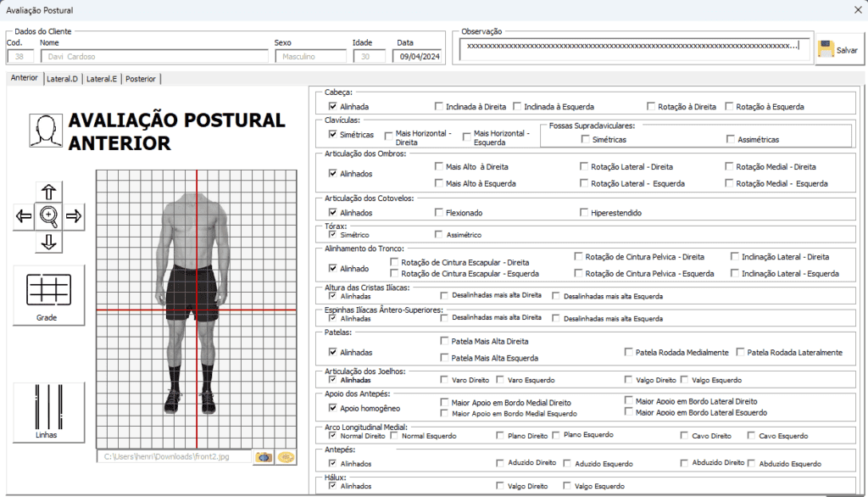
Task: Check Rotação de Cintura Pelvica - Esquerda
Action: point(578,273)
